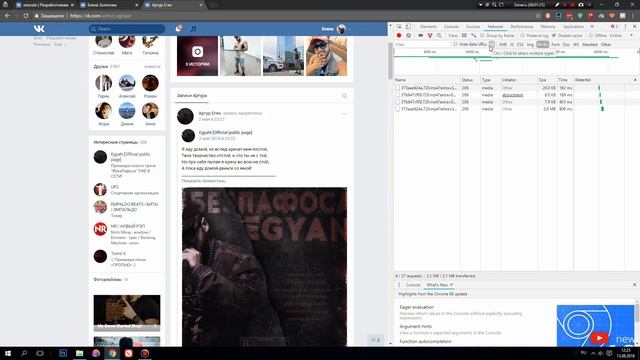
Task: Open Photoshop from the taskbar
Action: coord(63,353)
